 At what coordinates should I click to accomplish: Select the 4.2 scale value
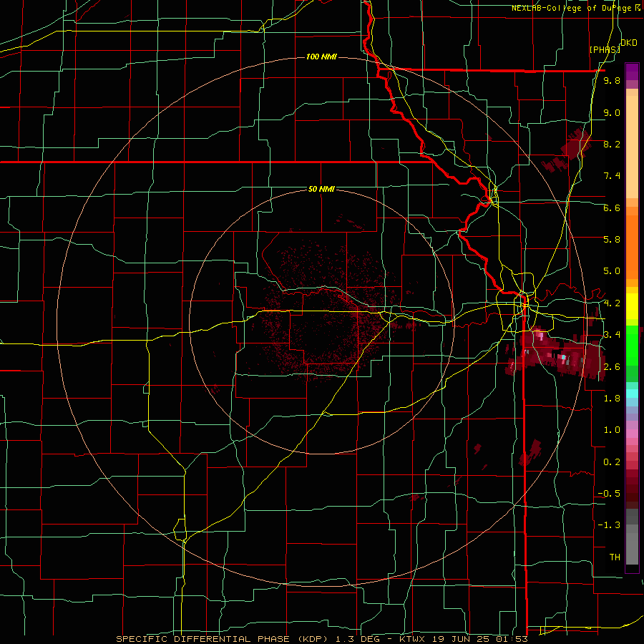[612, 303]
